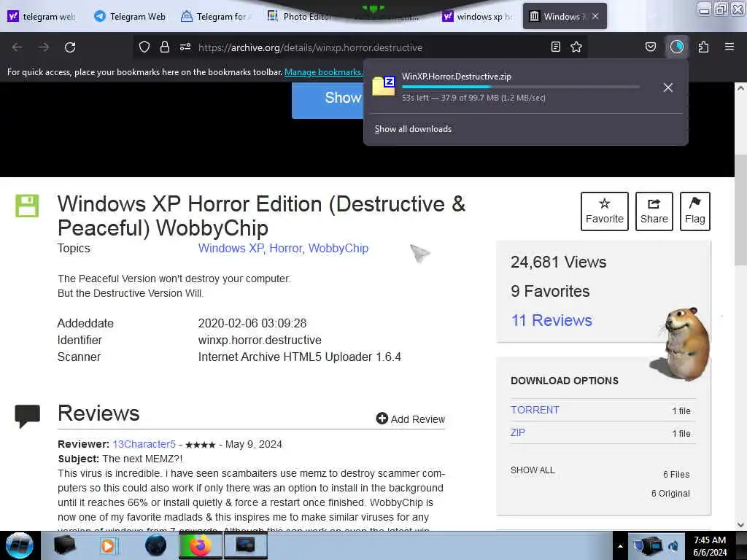The width and height of the screenshot is (747, 560).
Task: Close the active Windows archive tab
Action: point(595,16)
